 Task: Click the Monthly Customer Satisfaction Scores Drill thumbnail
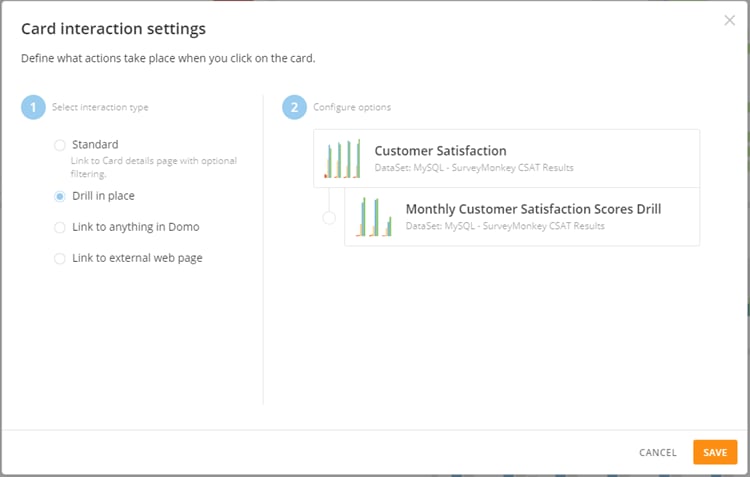coord(374,217)
